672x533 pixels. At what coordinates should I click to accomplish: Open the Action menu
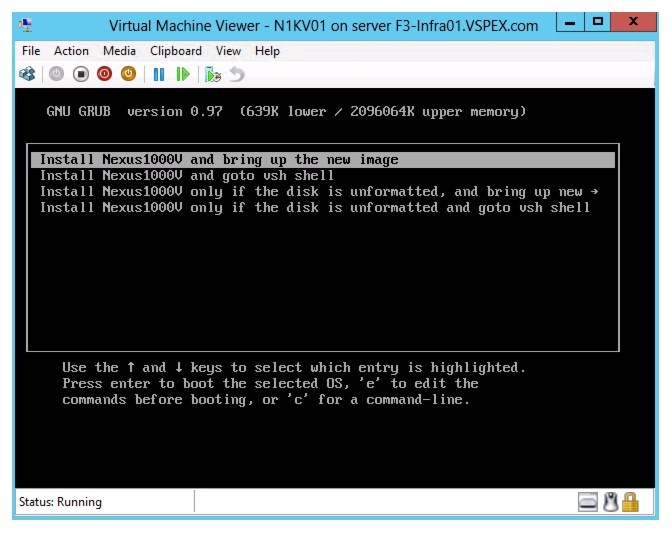71,51
